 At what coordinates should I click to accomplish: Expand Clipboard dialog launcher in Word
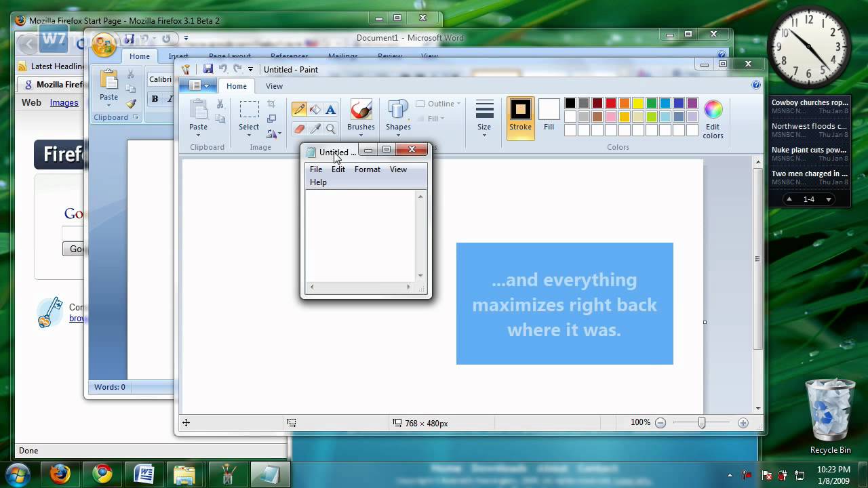(x=136, y=117)
